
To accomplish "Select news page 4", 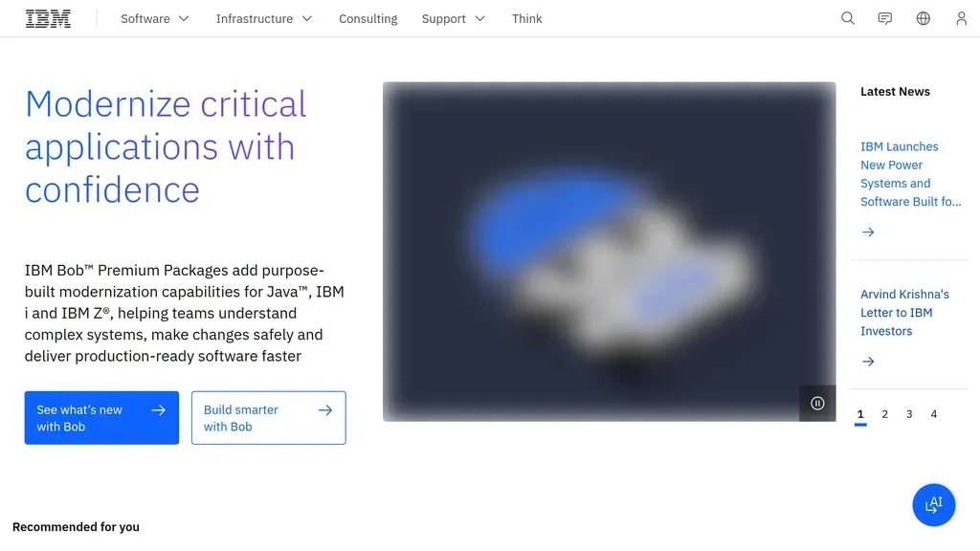I will 934,414.
